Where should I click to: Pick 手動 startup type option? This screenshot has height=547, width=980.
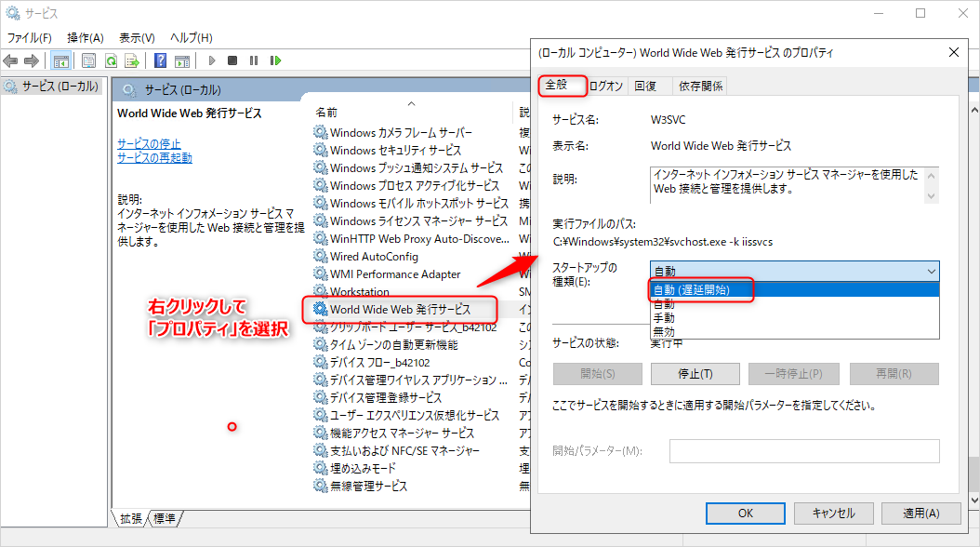click(664, 317)
